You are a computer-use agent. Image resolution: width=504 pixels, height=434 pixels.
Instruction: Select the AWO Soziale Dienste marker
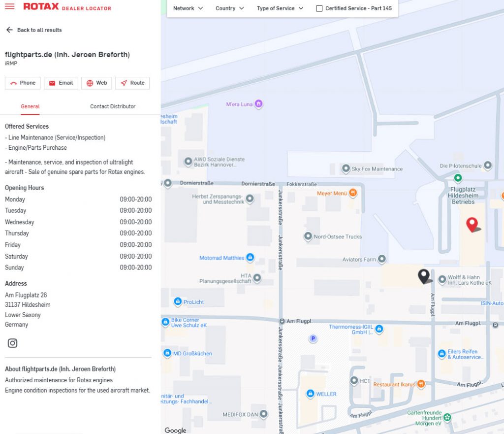click(x=188, y=162)
